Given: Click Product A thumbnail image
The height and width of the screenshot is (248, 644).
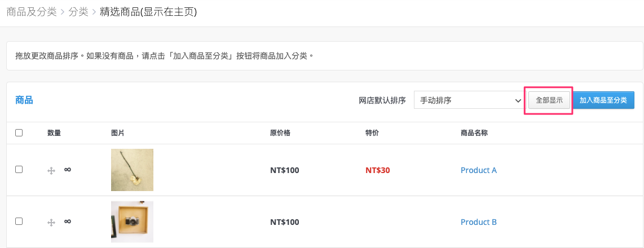Looking at the screenshot, I should pyautogui.click(x=133, y=170).
